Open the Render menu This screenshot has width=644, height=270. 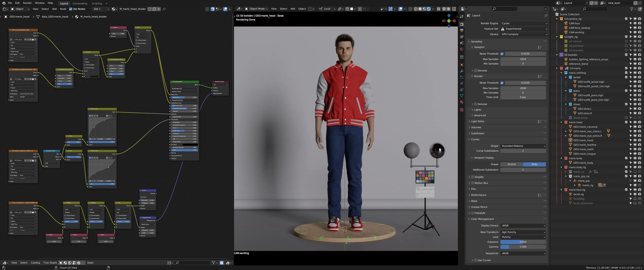coord(27,3)
